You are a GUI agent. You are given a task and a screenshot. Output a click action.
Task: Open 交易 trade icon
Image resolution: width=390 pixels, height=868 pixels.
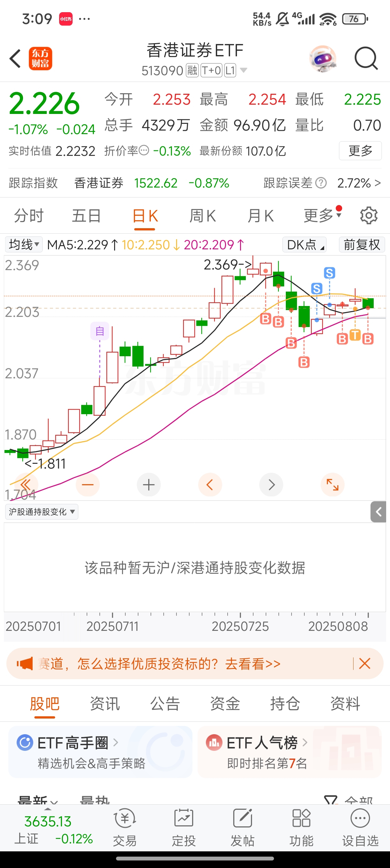(x=125, y=828)
